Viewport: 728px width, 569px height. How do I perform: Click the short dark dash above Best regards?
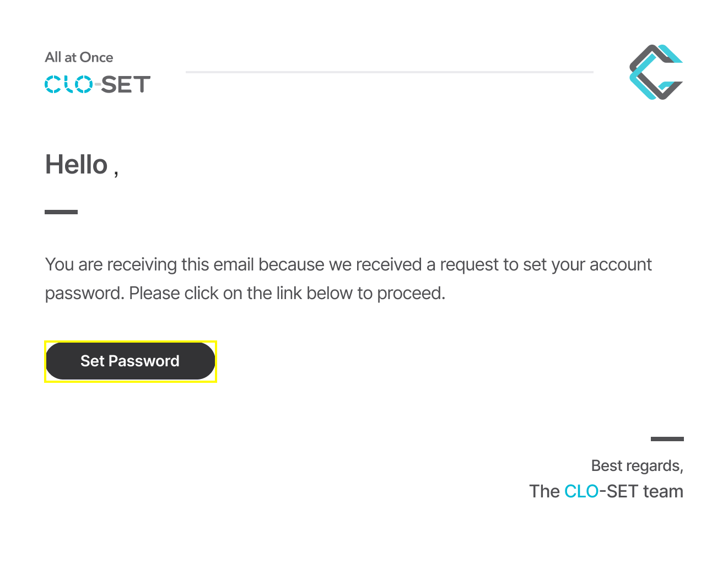(x=667, y=439)
